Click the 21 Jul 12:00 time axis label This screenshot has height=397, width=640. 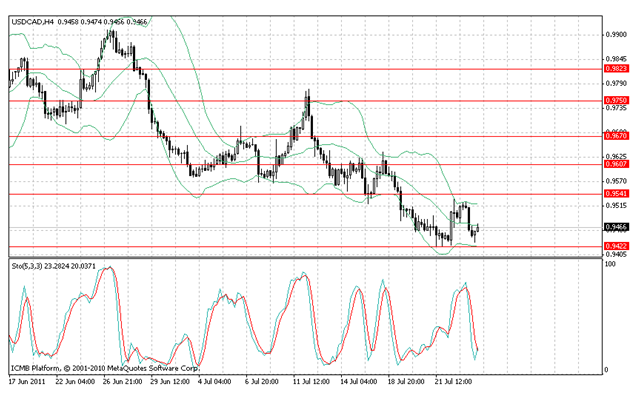click(453, 382)
